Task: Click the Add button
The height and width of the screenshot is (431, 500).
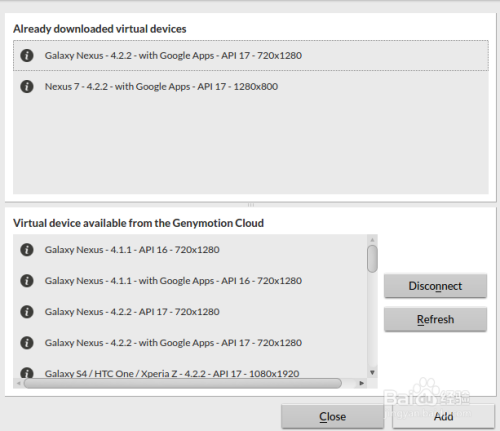Action: [443, 416]
